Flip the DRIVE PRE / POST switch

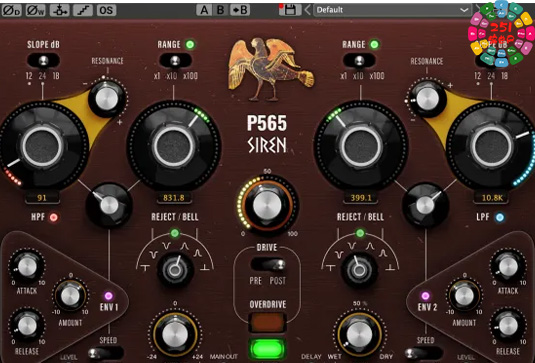pyautogui.click(x=268, y=264)
